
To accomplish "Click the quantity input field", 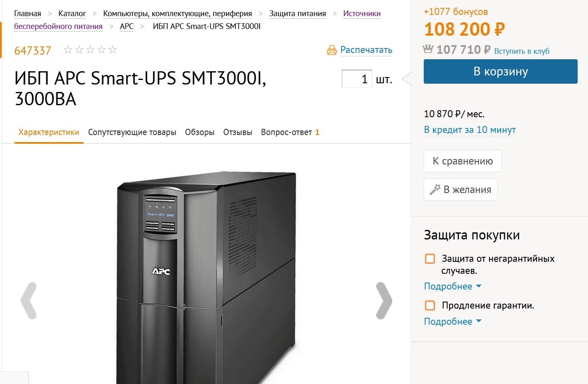I will 356,79.
